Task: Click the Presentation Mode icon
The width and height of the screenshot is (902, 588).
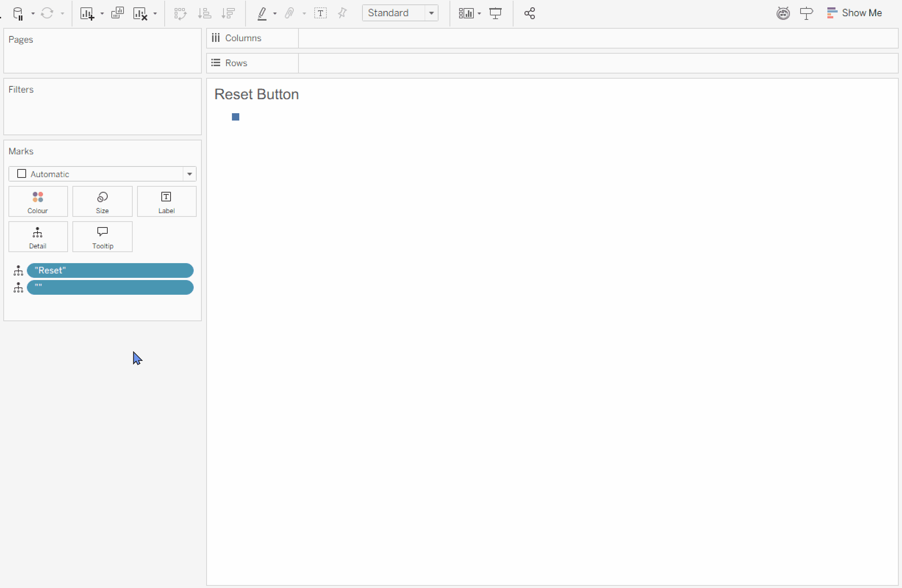Action: (495, 14)
